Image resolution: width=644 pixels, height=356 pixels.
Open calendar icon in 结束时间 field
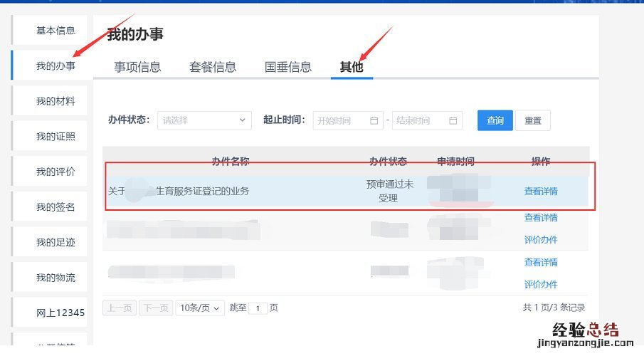453,120
